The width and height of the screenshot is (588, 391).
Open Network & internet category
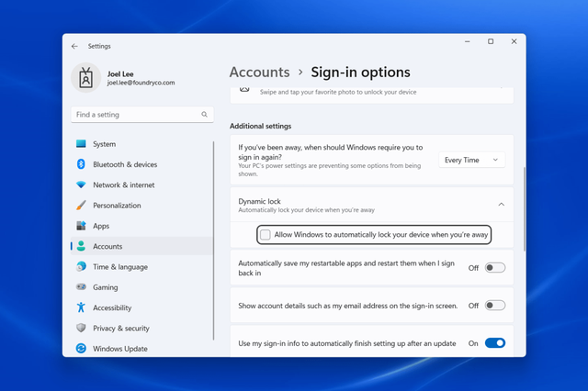coord(141,184)
